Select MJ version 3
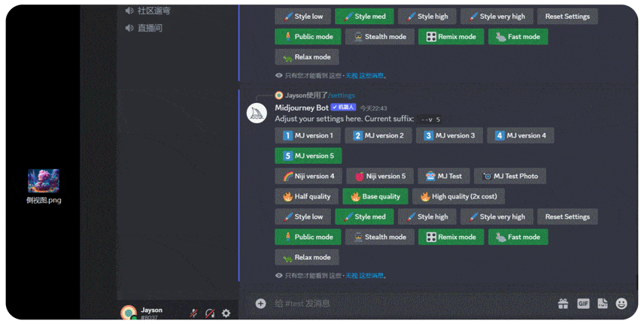The height and width of the screenshot is (324, 644). pyautogui.click(x=449, y=135)
